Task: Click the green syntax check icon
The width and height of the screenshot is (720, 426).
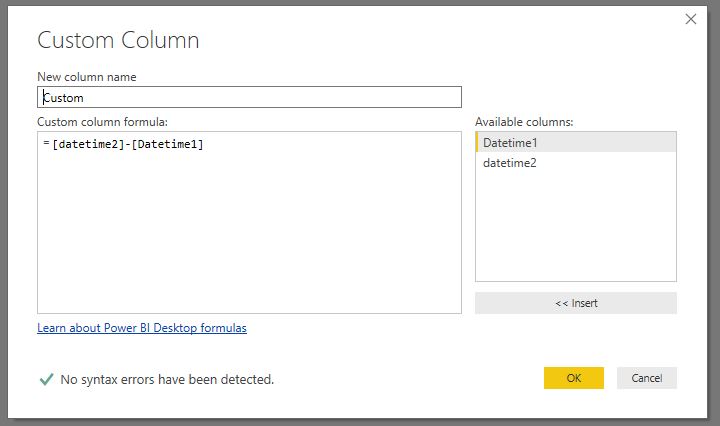Action: coord(46,379)
